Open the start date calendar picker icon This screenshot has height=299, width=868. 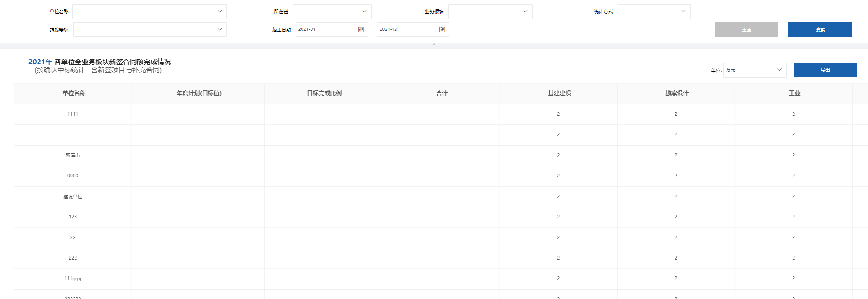point(361,29)
